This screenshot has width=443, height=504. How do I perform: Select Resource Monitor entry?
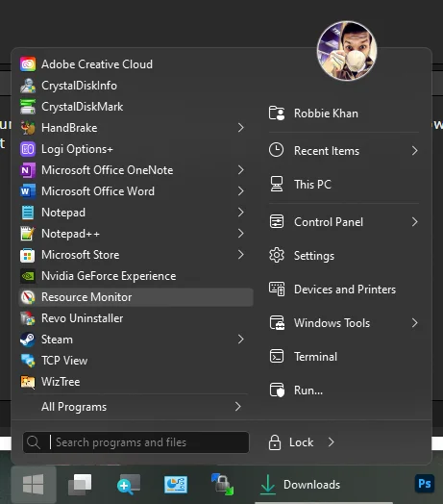coord(135,297)
